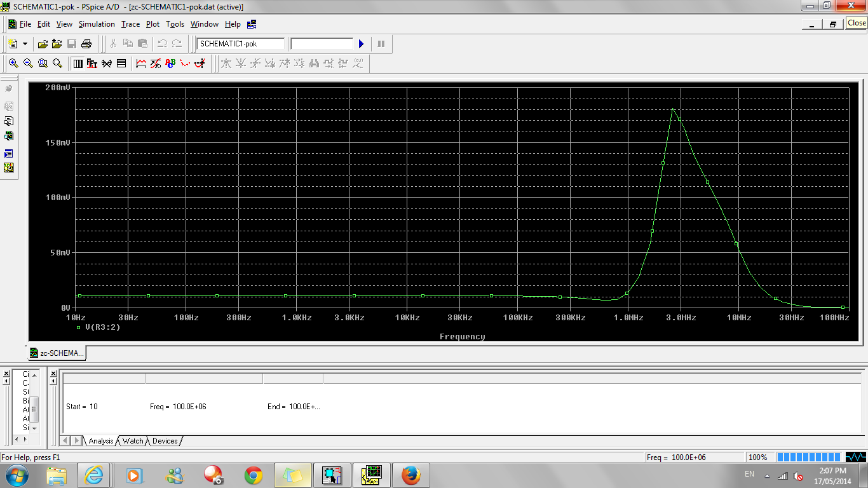Toggle the Performance Analysis button

107,64
